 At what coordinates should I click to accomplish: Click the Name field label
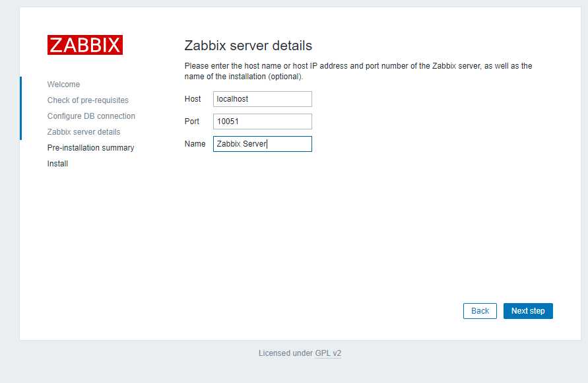[x=195, y=144]
